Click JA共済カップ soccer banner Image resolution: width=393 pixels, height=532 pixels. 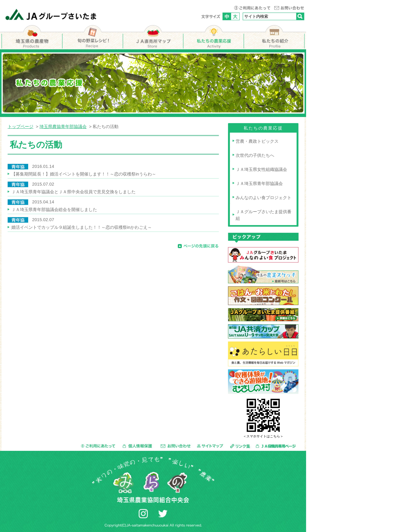263,331
